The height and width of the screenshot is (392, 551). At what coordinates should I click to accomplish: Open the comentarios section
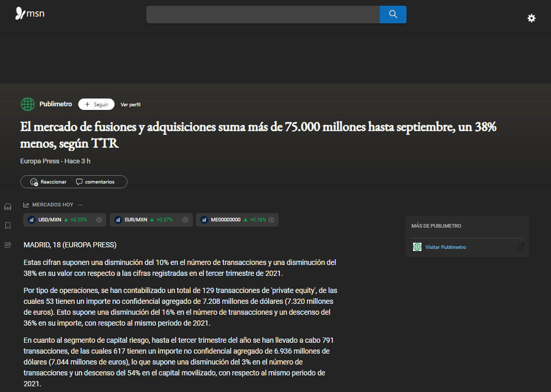(95, 182)
